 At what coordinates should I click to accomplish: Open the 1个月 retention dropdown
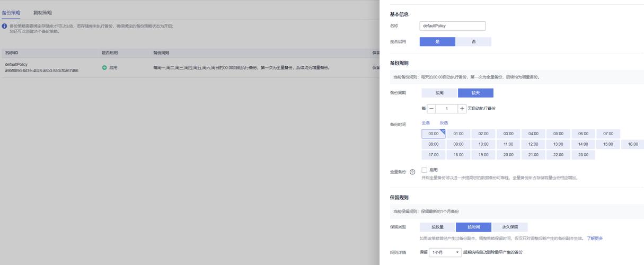coord(446,252)
